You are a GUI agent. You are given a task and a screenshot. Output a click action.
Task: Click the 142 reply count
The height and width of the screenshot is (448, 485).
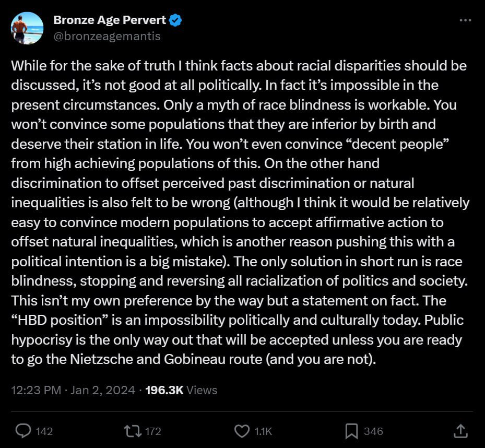44,431
